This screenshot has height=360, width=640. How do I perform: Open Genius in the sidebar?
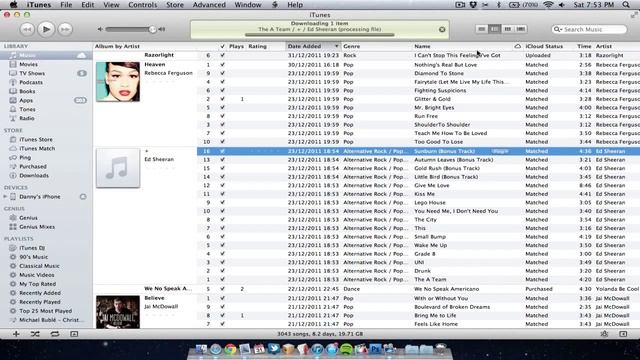pyautogui.click(x=28, y=218)
